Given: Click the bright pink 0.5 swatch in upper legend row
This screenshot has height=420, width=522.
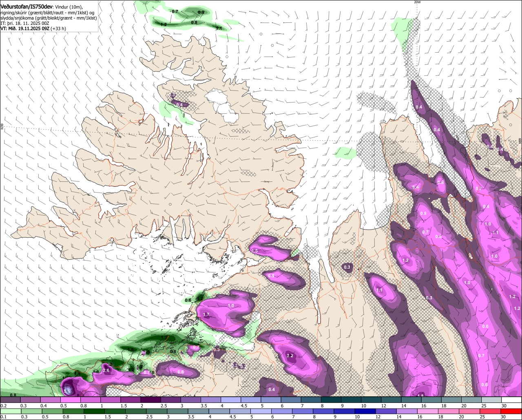Looking at the screenshot, I should click(x=70, y=400).
